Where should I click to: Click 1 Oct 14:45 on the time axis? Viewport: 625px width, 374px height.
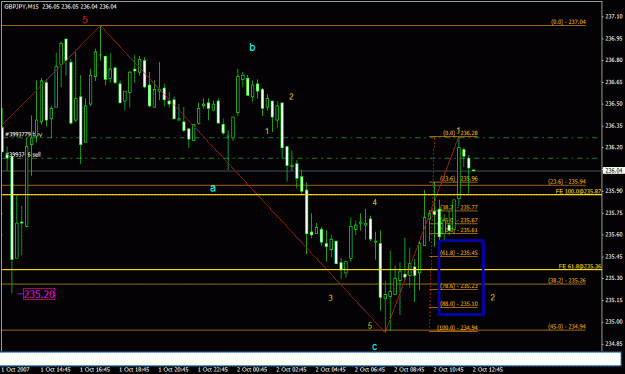[55, 370]
